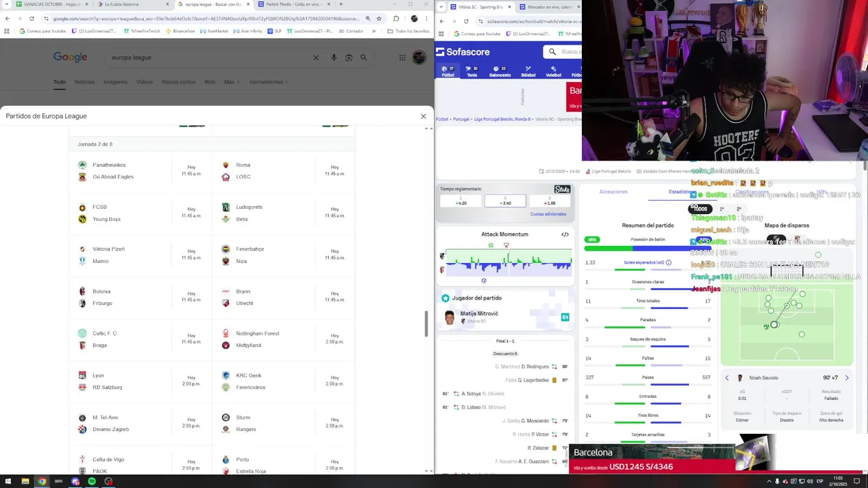The image size is (868, 488).
Task: Open Todos los favoritos folder
Action: [x=409, y=31]
